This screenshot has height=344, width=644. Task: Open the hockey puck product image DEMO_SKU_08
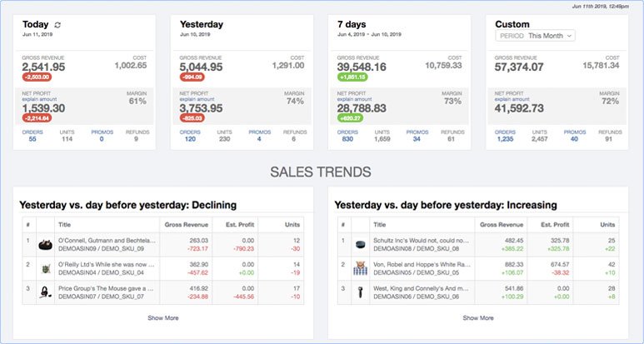tap(360, 245)
